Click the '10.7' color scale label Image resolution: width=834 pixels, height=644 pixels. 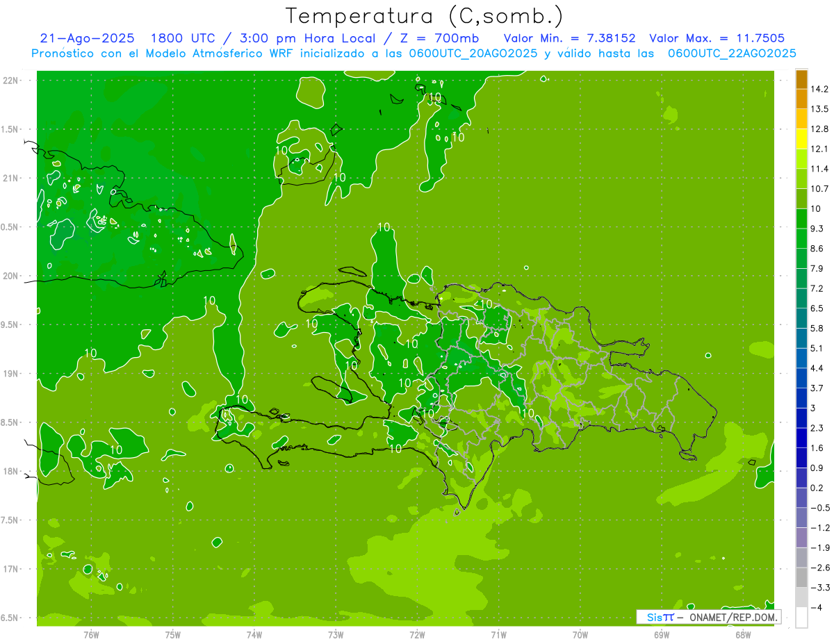[819, 189]
